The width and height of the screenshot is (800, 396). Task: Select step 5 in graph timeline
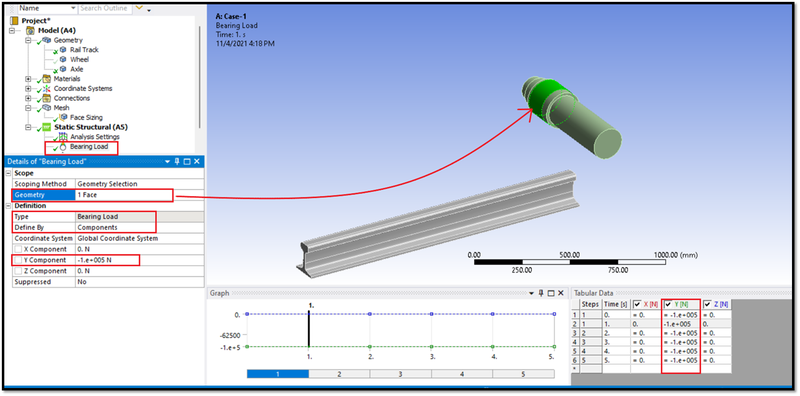coord(523,374)
